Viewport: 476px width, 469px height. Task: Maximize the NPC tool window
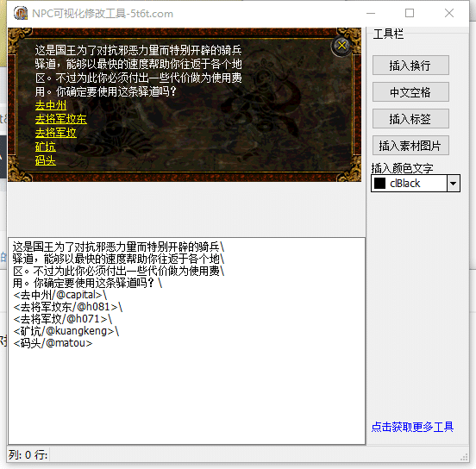tap(410, 13)
